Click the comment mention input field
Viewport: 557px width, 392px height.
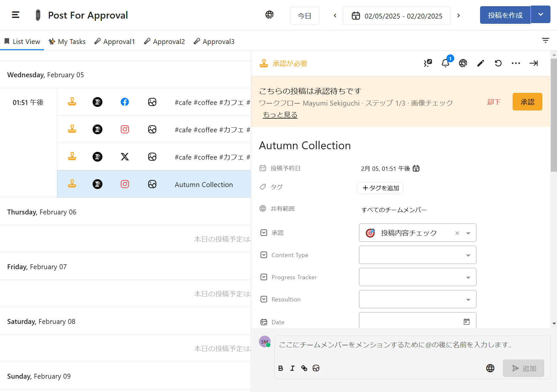click(x=412, y=345)
